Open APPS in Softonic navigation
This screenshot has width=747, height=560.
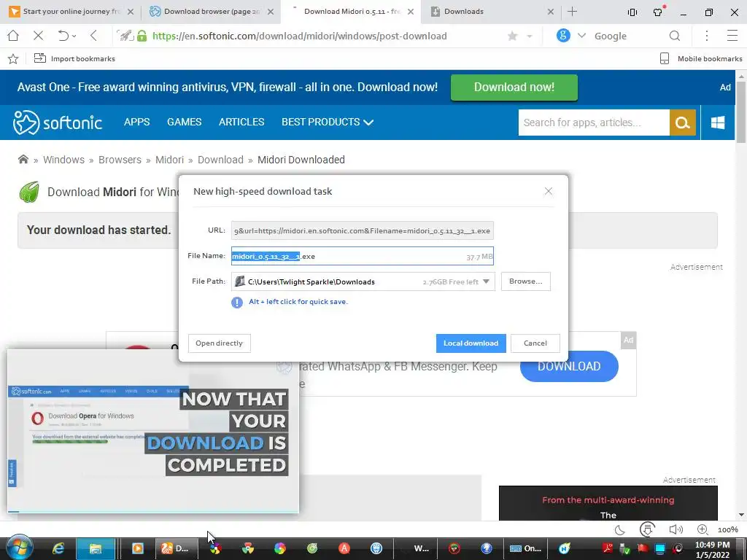(x=136, y=122)
